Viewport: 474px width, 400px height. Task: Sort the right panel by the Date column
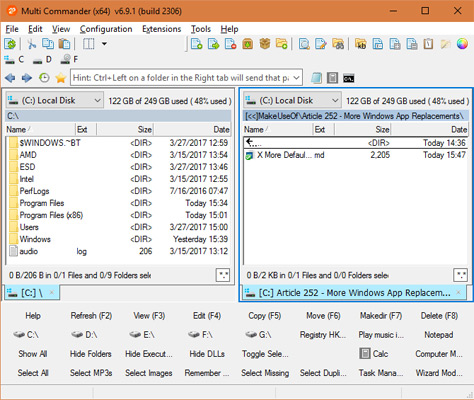coord(429,129)
